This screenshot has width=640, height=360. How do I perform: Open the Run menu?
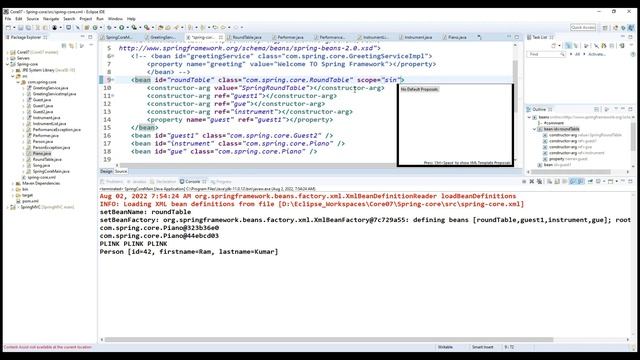pyautogui.click(x=100, y=19)
